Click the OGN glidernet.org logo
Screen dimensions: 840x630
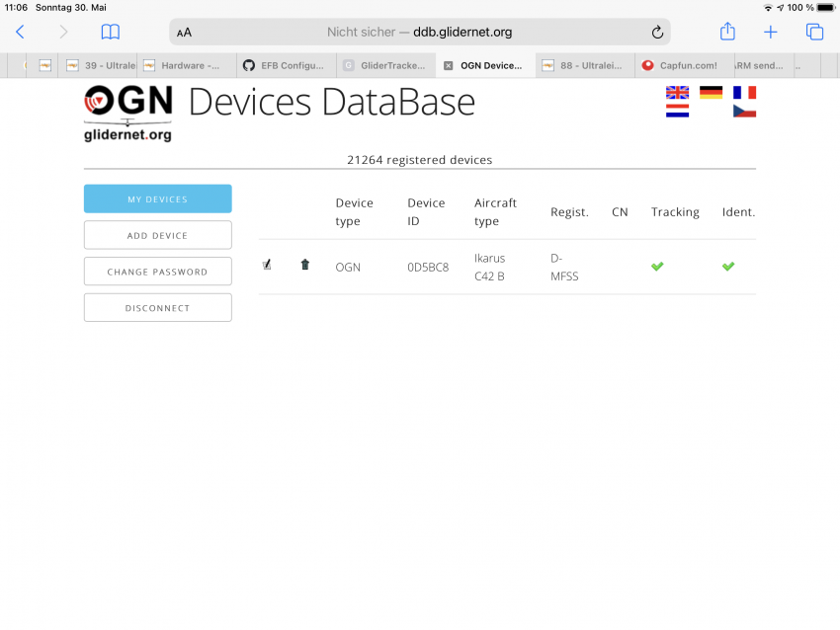pos(128,113)
